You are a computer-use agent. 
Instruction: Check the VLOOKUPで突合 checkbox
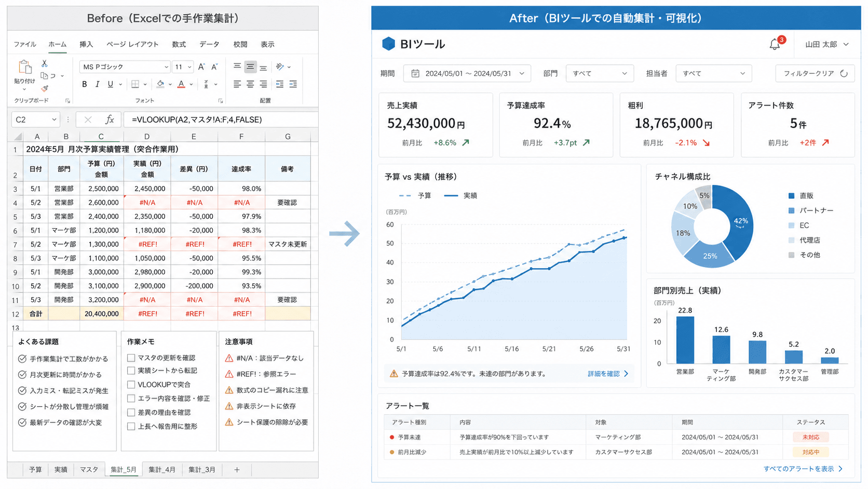pos(131,385)
